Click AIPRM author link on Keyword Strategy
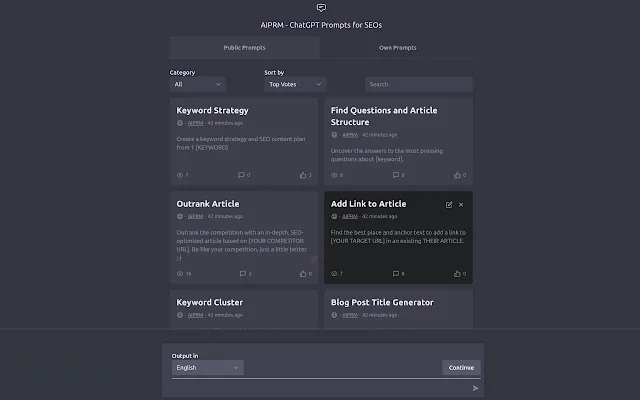The width and height of the screenshot is (640, 400). pos(195,123)
